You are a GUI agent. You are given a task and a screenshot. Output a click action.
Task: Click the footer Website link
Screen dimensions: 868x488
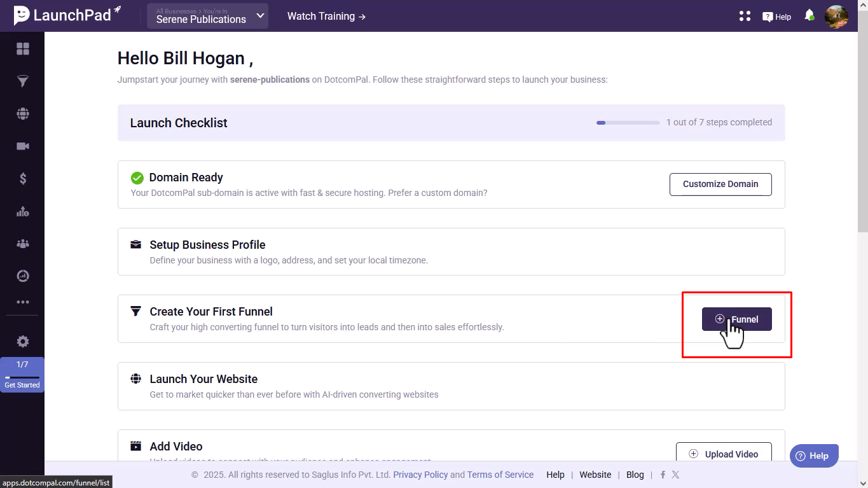[x=595, y=475]
